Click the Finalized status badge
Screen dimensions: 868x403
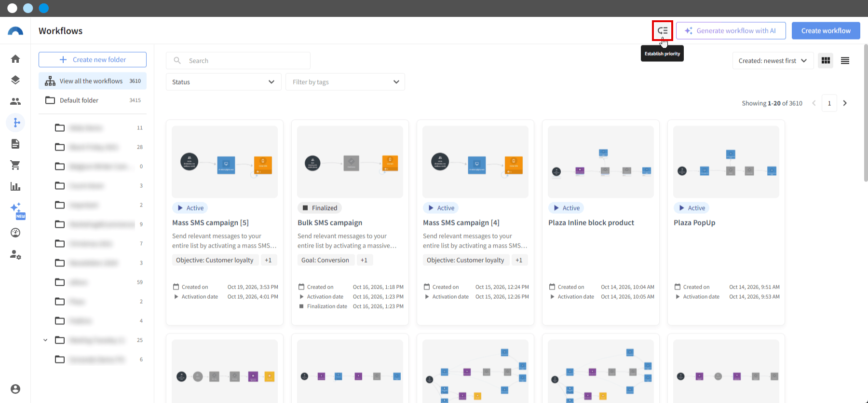pyautogui.click(x=319, y=208)
